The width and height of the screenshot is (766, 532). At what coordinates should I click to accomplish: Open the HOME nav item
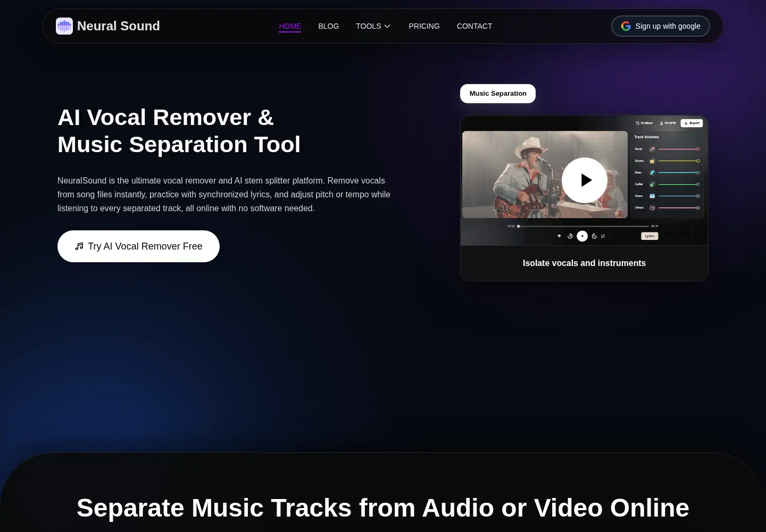[290, 26]
